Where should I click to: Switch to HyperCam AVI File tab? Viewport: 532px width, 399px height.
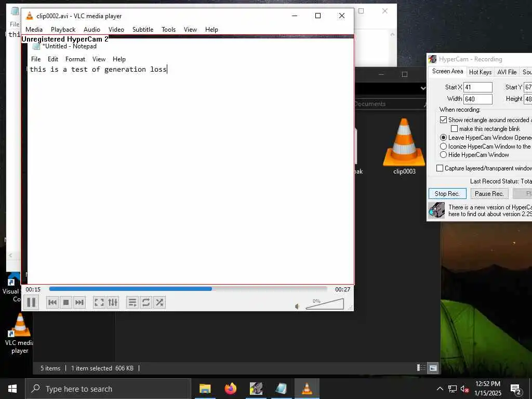(507, 72)
